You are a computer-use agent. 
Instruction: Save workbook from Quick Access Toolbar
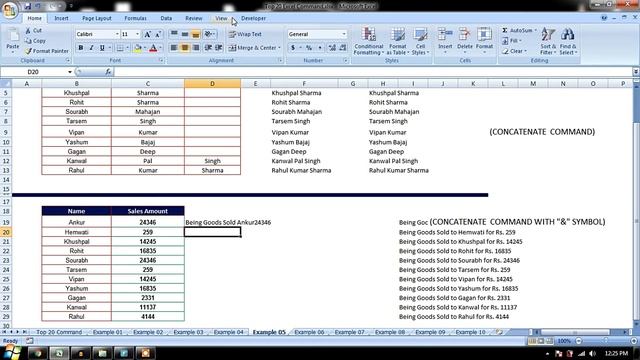pyautogui.click(x=28, y=6)
